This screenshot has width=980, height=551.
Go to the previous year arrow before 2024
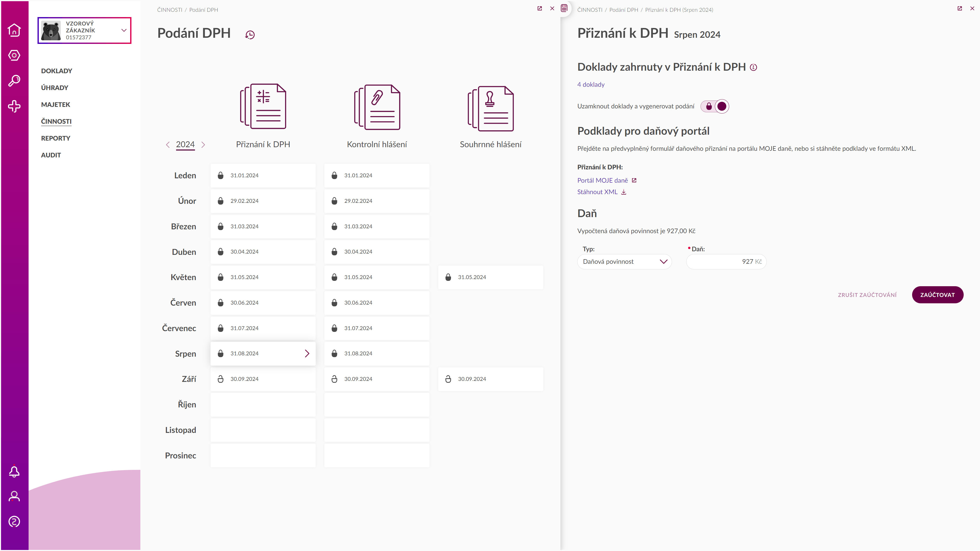[168, 144]
